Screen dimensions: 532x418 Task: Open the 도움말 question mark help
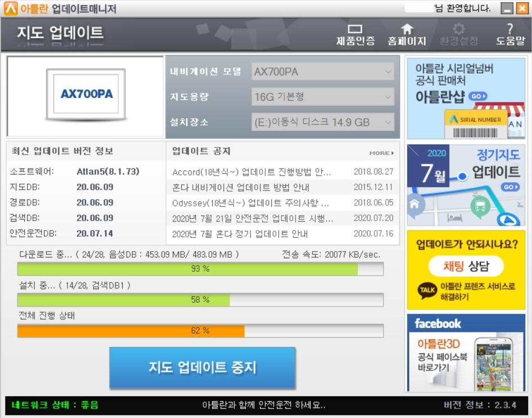[510, 35]
